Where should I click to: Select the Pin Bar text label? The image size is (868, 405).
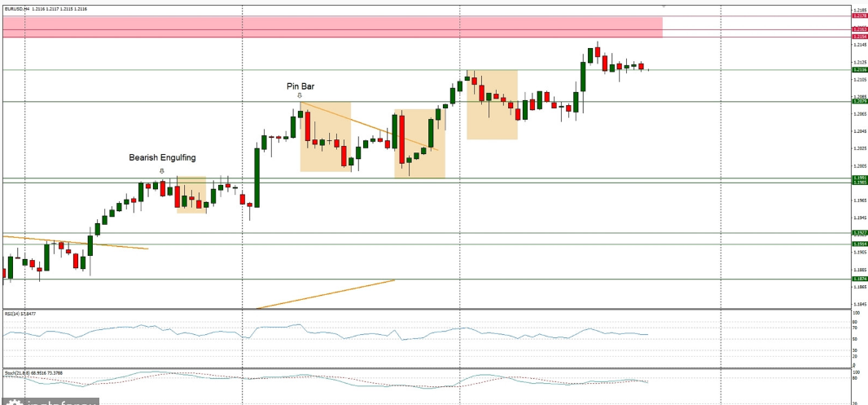(300, 86)
